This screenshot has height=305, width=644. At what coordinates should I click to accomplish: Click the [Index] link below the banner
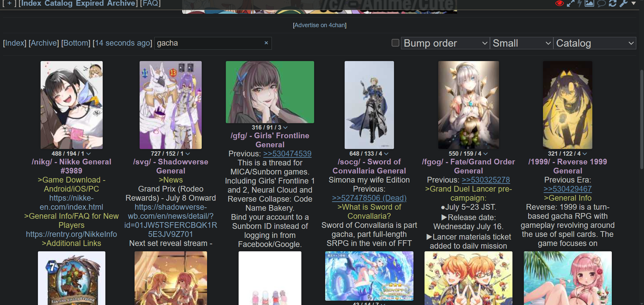pyautogui.click(x=14, y=43)
